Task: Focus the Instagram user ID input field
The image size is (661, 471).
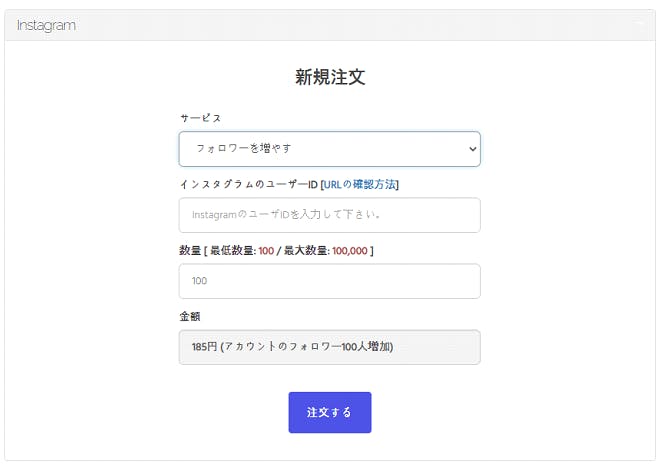Action: 329,215
